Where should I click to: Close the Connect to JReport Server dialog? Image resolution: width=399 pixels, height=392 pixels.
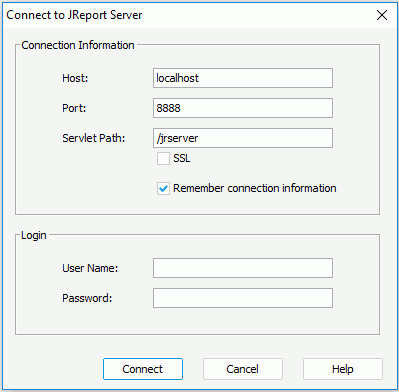[x=382, y=15]
